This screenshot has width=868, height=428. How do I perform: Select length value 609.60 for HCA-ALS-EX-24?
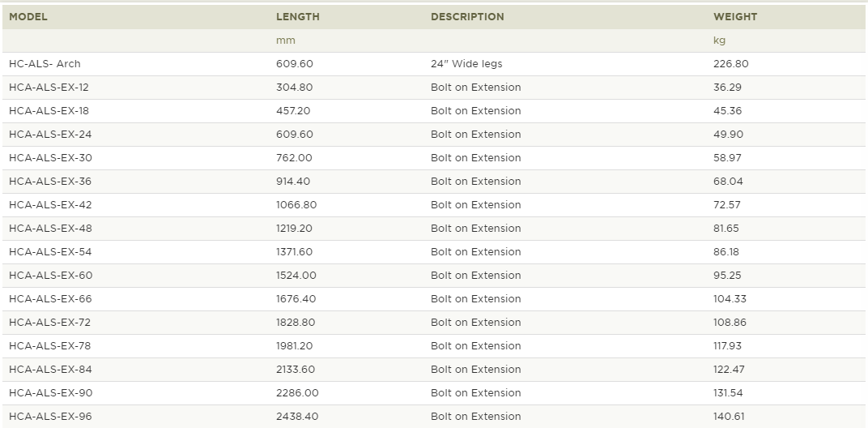coord(295,135)
